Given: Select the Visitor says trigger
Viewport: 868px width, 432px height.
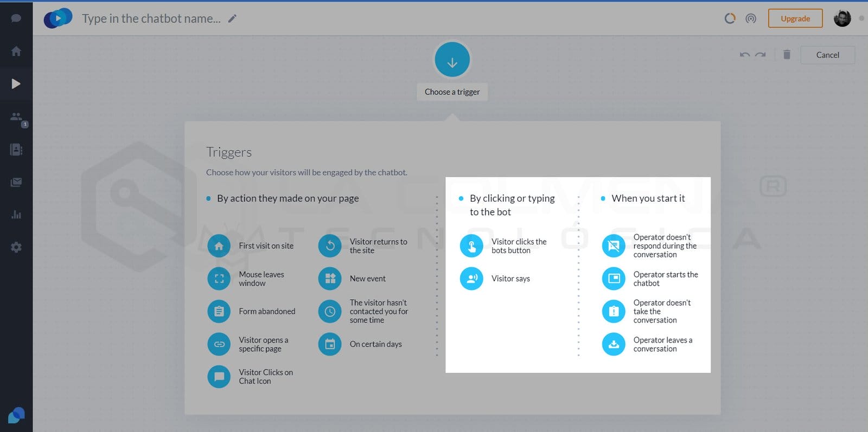Looking at the screenshot, I should [495, 279].
